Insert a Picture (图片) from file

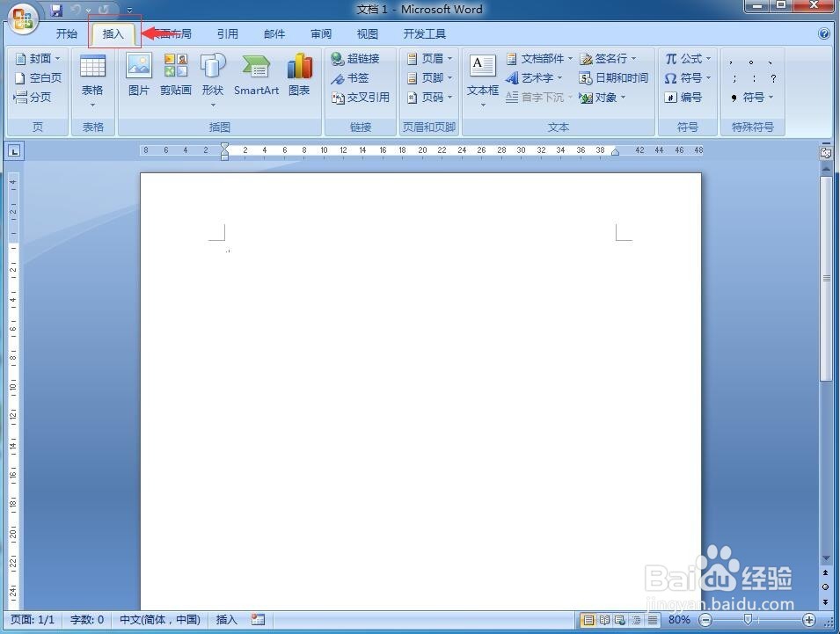pyautogui.click(x=139, y=75)
